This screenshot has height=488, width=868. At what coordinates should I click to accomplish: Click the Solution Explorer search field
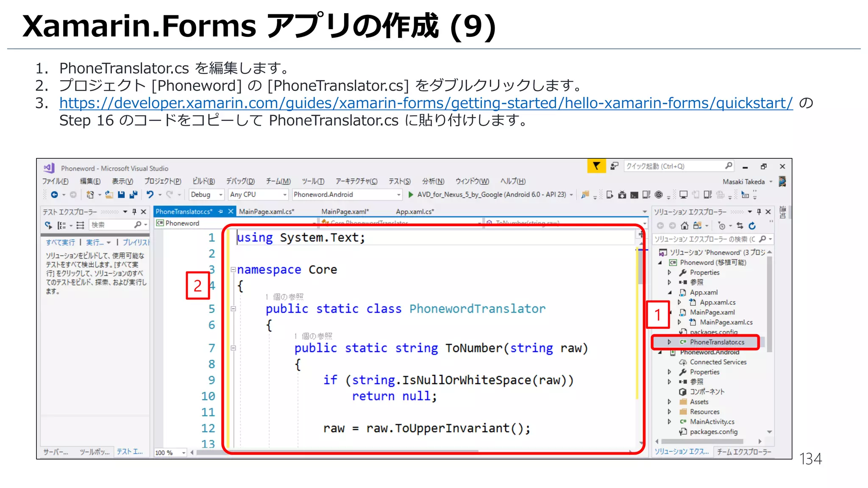point(713,239)
